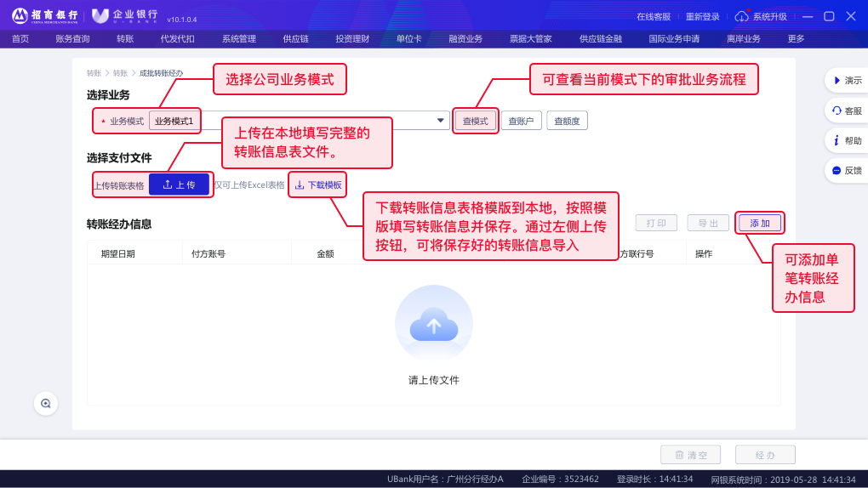Open the 单位卡 menu
Screen dimensions: 868x488
(408, 39)
